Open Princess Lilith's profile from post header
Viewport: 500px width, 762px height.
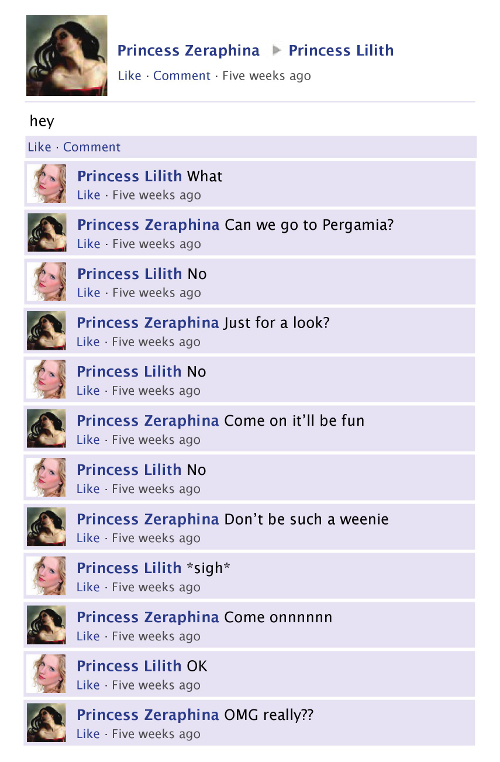click(x=341, y=51)
